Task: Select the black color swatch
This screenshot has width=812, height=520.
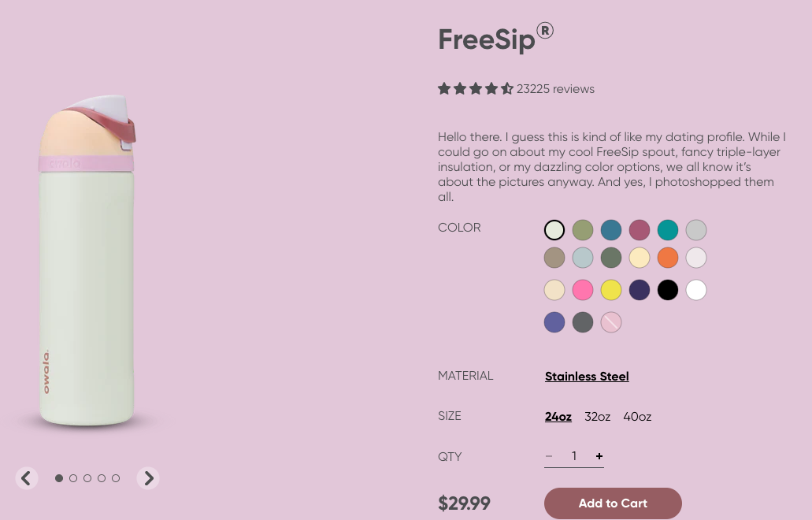Action: [668, 290]
